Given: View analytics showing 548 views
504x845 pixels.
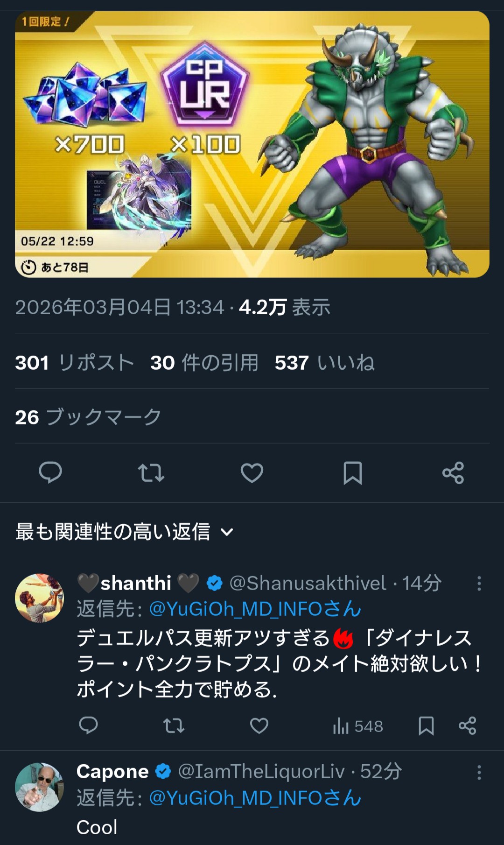Looking at the screenshot, I should click(x=358, y=726).
